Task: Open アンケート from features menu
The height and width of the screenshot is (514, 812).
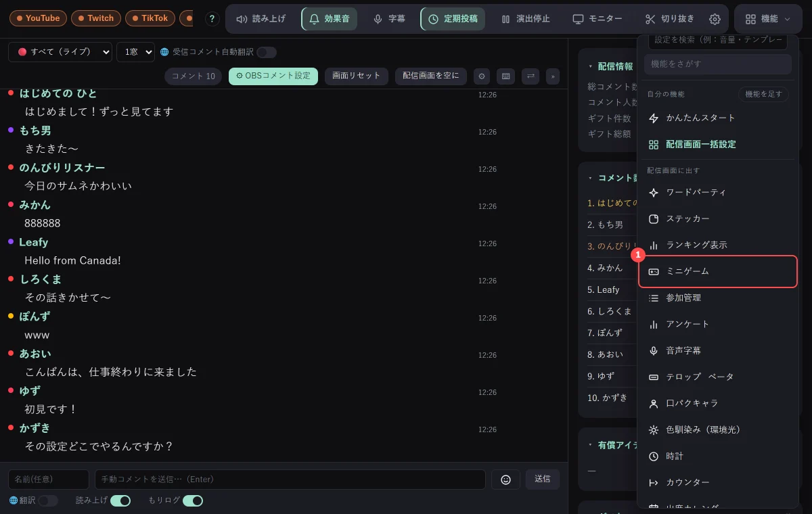Action: pos(717,324)
